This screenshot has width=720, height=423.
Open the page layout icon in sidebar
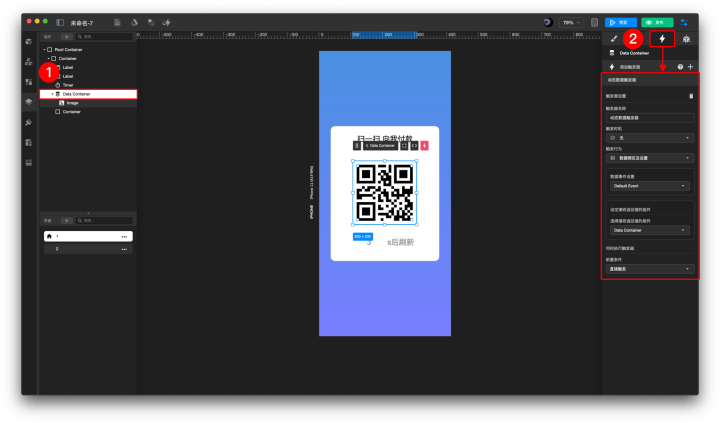29,142
